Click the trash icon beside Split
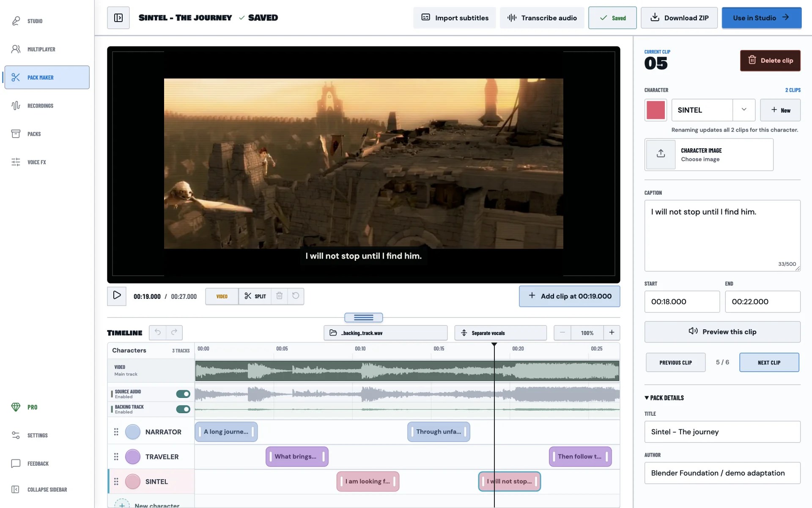Image resolution: width=812 pixels, height=508 pixels. [x=280, y=296]
